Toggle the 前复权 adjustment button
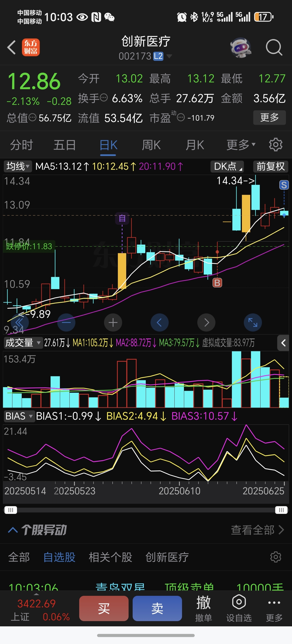 [271, 166]
